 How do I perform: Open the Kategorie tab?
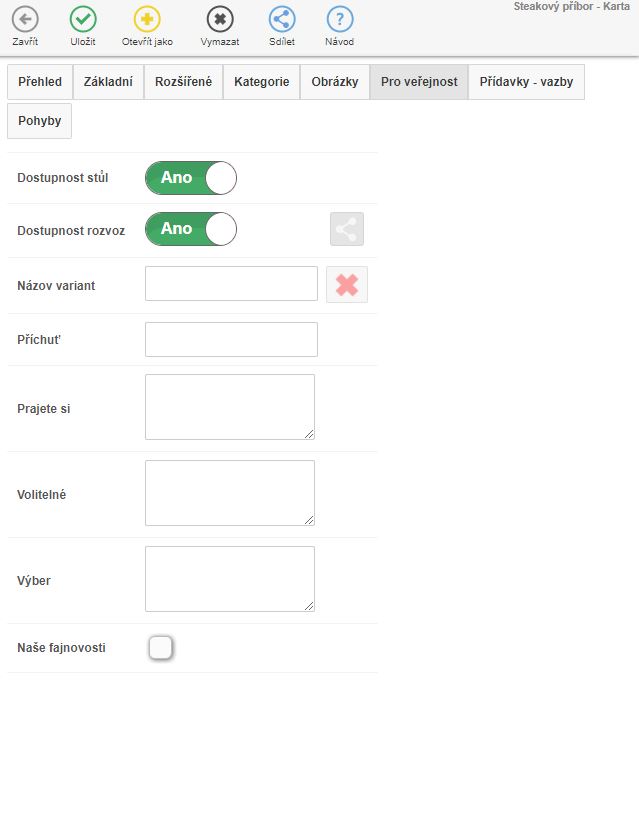[262, 82]
